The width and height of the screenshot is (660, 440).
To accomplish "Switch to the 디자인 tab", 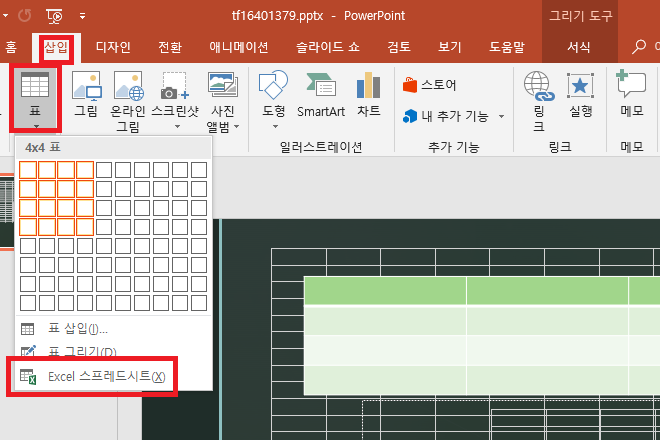I will 113,47.
